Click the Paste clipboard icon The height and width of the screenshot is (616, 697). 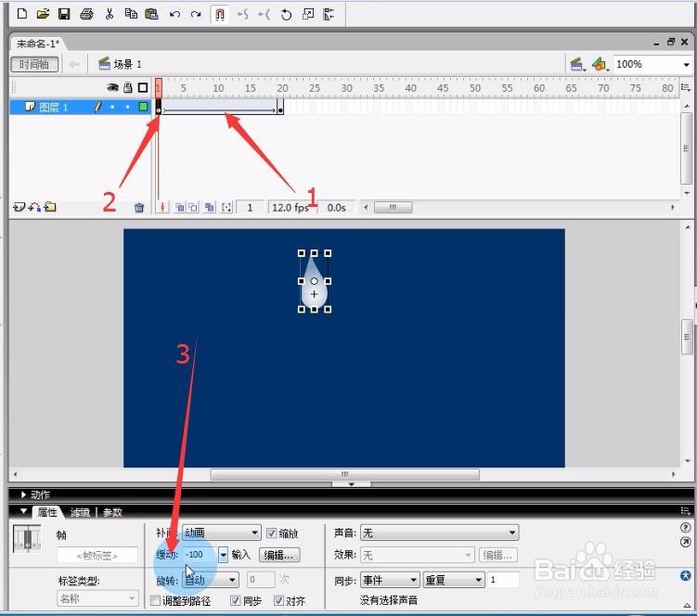tap(151, 14)
